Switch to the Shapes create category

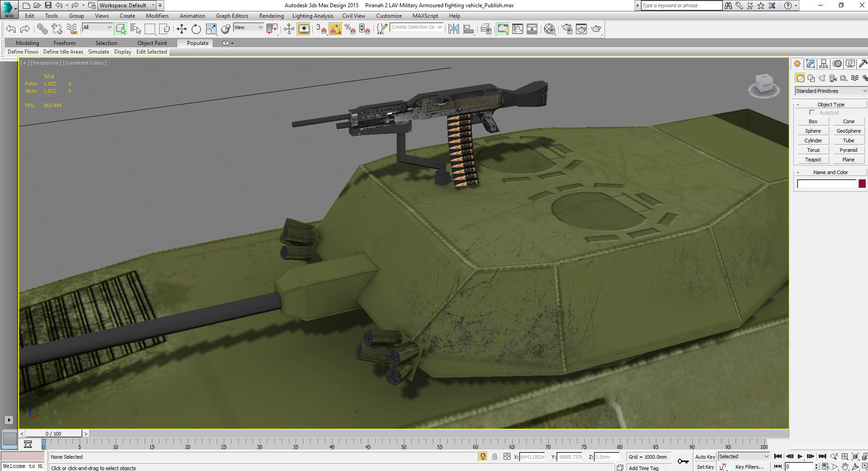click(811, 78)
